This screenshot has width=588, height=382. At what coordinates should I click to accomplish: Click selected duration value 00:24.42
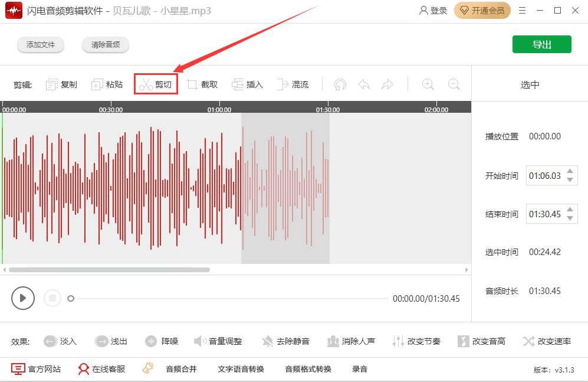point(545,252)
